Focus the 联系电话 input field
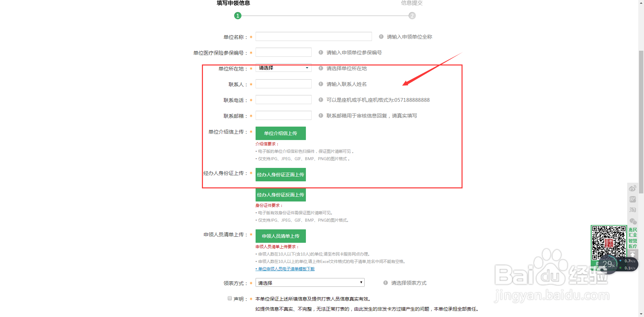Viewport: 644px width, 317px height. click(x=283, y=99)
